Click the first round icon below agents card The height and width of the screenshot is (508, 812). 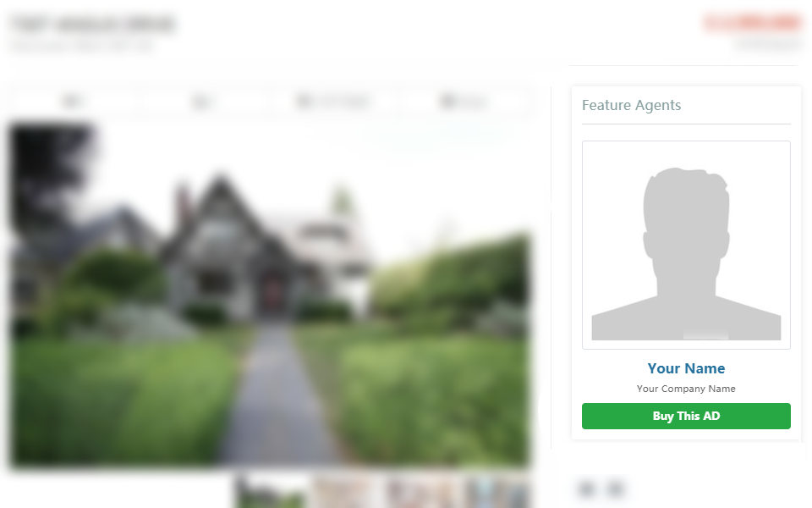click(x=587, y=489)
